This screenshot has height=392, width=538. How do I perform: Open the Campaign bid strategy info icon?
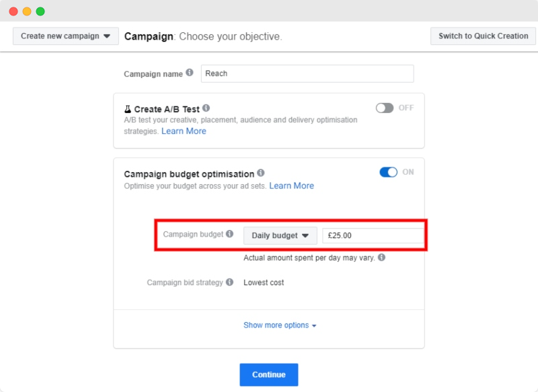231,282
